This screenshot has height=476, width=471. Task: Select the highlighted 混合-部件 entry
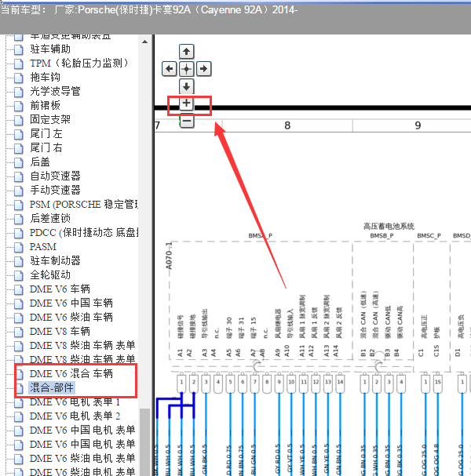[51, 388]
